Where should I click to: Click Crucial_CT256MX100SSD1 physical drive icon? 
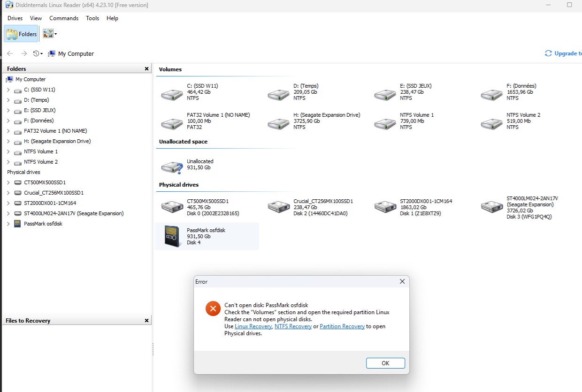point(278,206)
